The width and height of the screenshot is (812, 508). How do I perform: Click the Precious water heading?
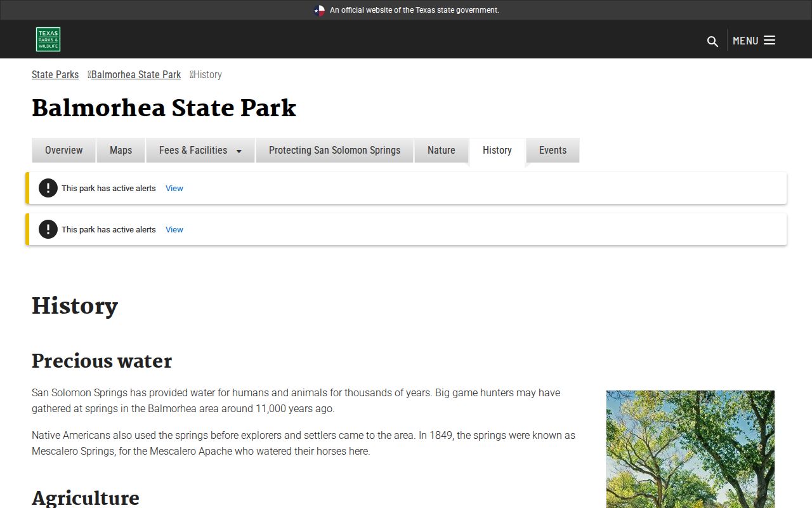click(101, 361)
